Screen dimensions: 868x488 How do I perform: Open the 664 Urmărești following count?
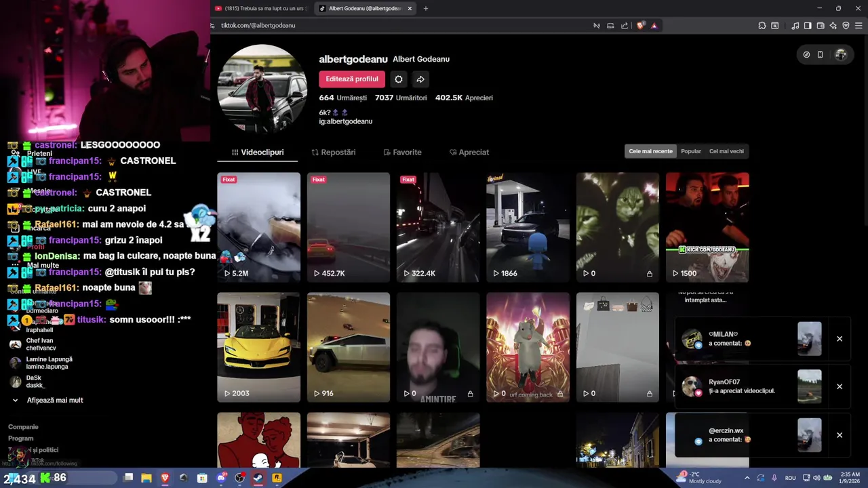(343, 98)
